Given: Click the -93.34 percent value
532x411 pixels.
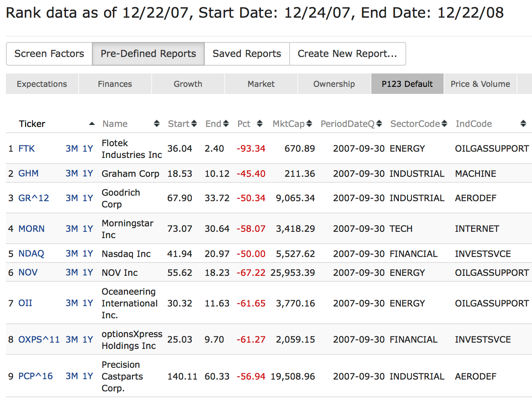Looking at the screenshot, I should tap(251, 149).
